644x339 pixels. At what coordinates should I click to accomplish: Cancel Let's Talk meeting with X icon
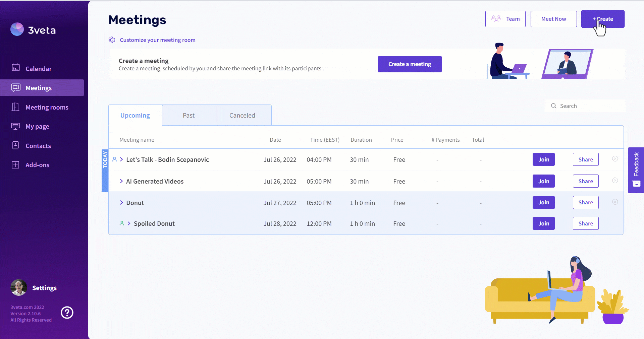coord(615,159)
